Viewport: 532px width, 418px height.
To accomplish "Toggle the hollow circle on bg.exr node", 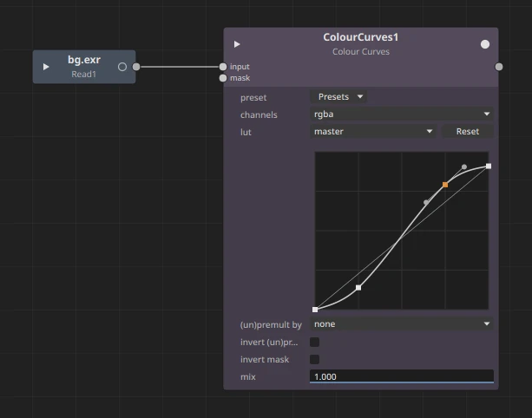I will [x=122, y=67].
